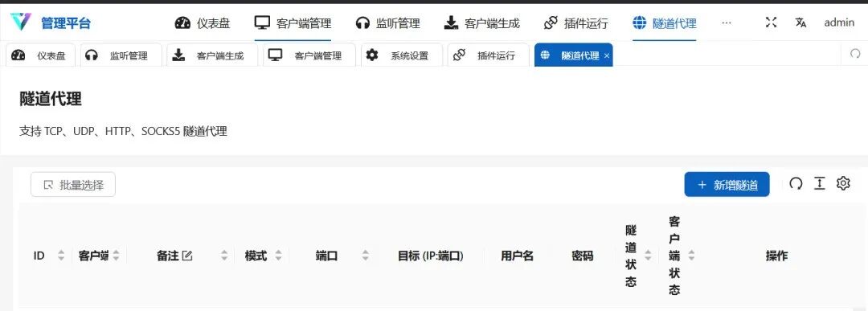Sort table by 端口 column arrows
This screenshot has height=311, width=868.
coord(366,256)
